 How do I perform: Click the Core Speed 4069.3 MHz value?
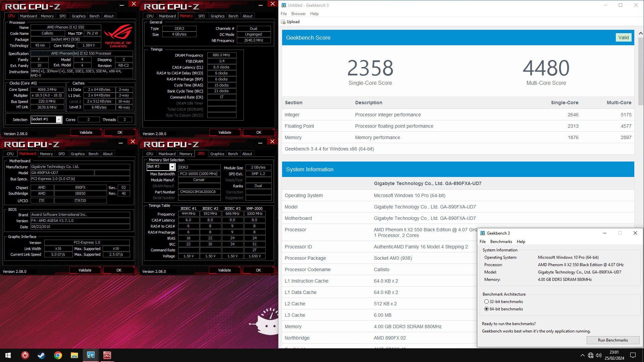click(x=47, y=89)
